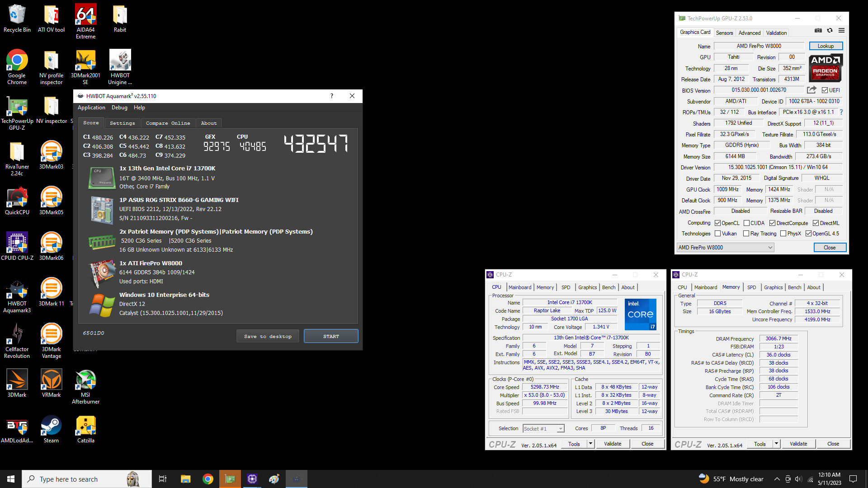Open Sensors tab in GPU-Z
The width and height of the screenshot is (868, 488).
[x=724, y=33]
